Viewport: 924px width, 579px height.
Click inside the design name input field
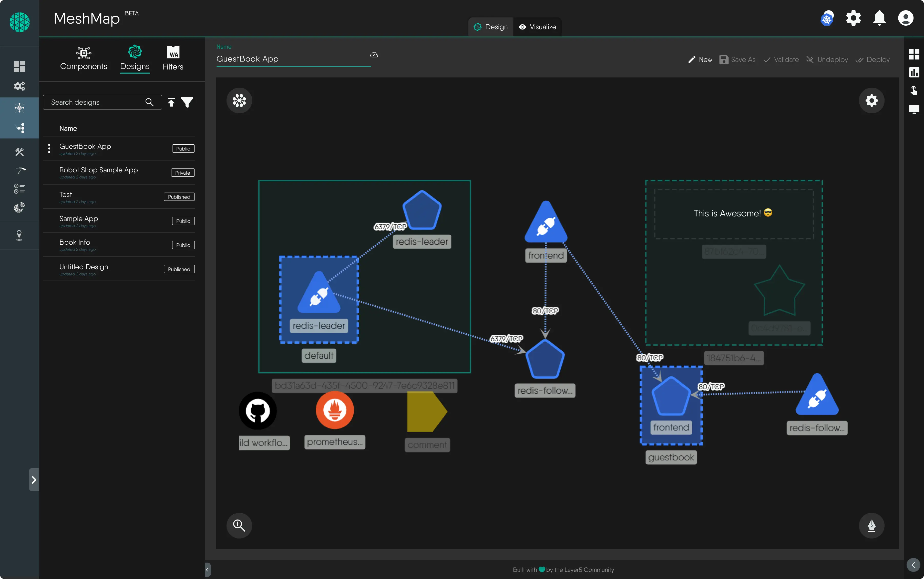291,59
